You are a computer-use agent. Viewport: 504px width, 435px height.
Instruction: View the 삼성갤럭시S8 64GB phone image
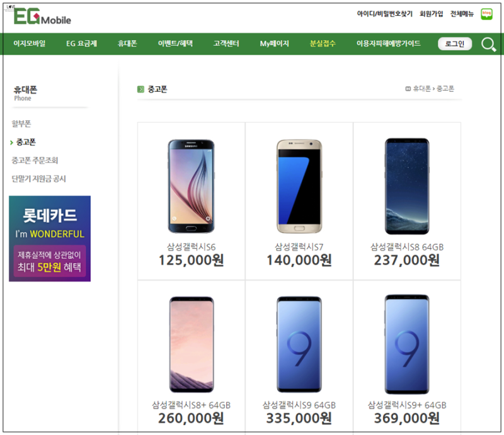click(x=407, y=186)
